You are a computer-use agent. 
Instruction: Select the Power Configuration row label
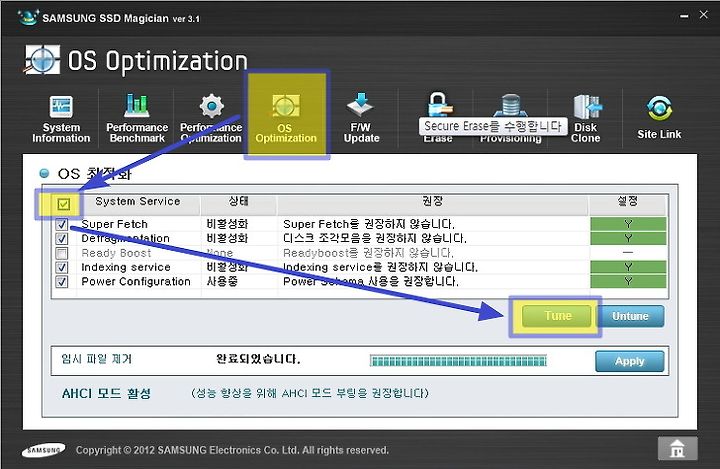click(136, 282)
